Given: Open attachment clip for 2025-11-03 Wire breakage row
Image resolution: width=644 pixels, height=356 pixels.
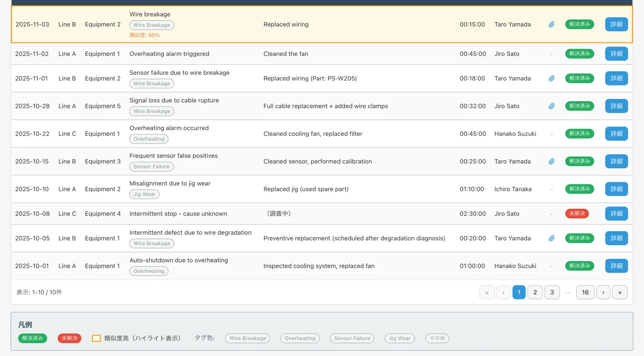Looking at the screenshot, I should [x=552, y=25].
